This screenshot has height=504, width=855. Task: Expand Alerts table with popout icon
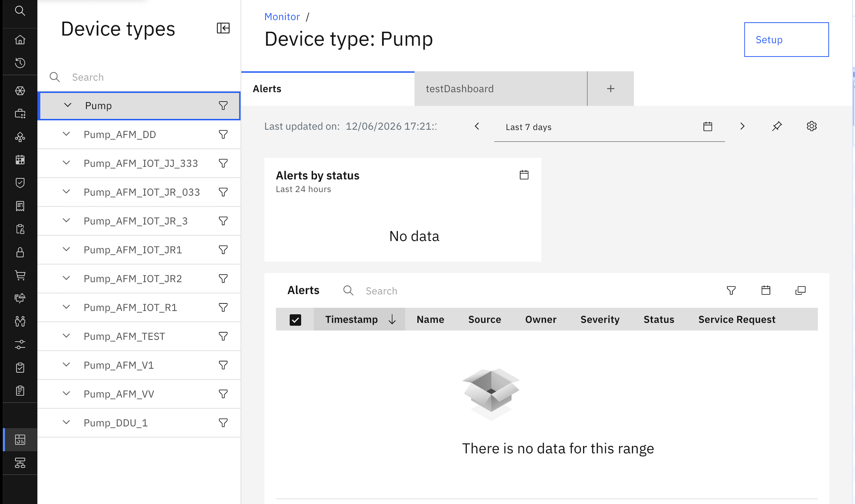(x=801, y=290)
